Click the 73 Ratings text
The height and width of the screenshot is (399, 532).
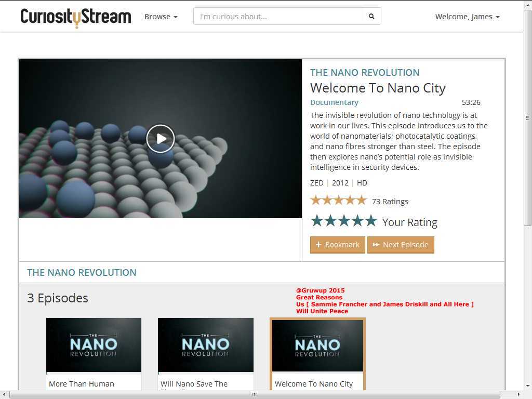(390, 202)
